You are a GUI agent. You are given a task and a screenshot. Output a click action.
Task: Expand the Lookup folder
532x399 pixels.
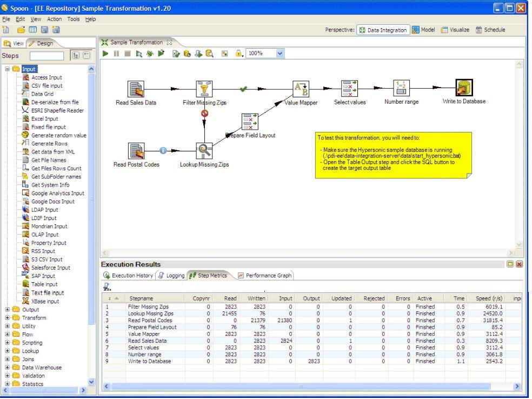pos(7,351)
